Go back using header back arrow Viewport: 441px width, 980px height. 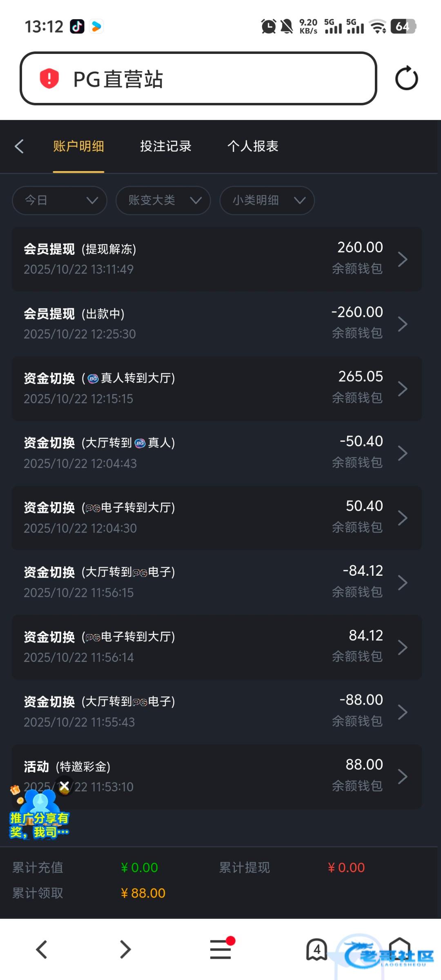point(19,146)
